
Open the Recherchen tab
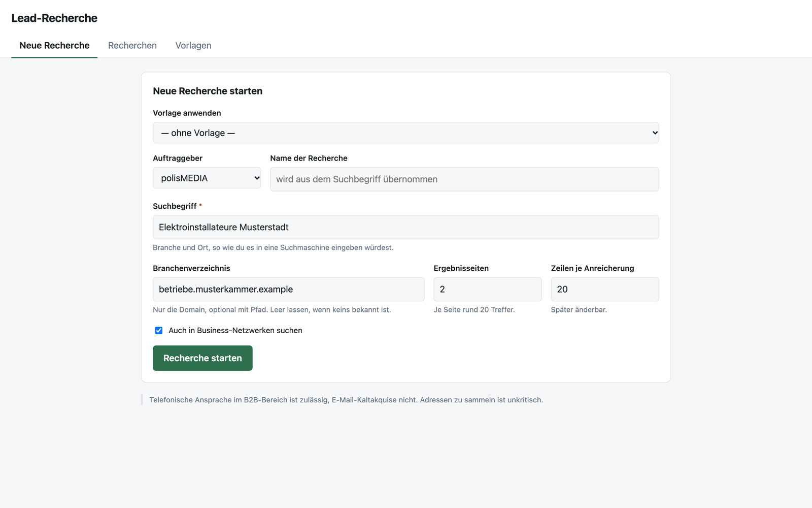[132, 46]
